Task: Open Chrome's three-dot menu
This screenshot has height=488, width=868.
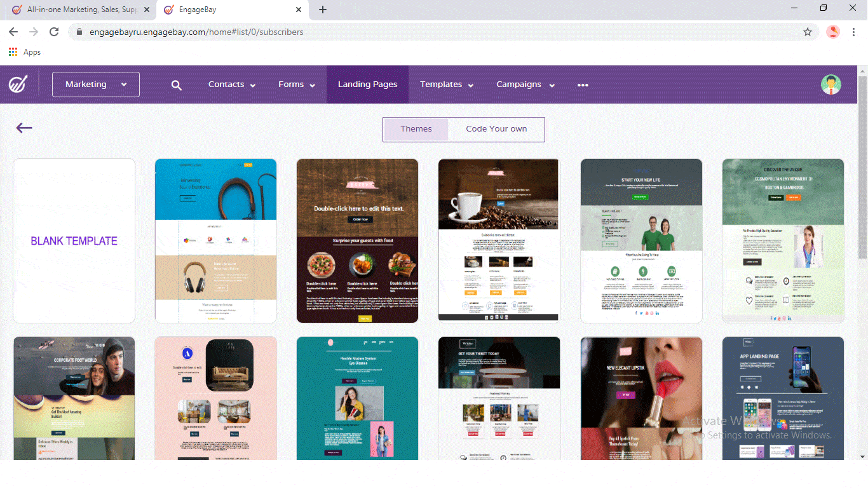Action: tap(853, 31)
